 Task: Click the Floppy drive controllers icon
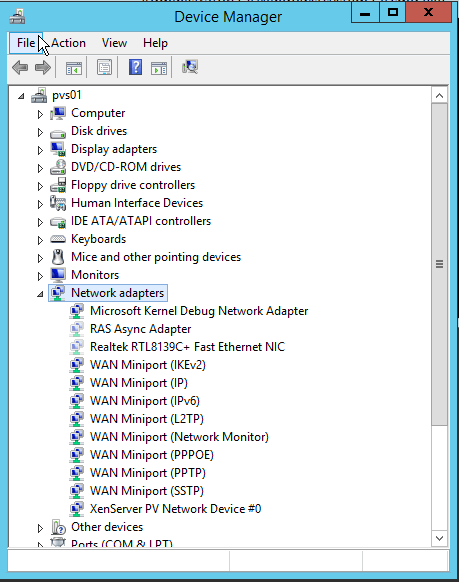pos(58,185)
